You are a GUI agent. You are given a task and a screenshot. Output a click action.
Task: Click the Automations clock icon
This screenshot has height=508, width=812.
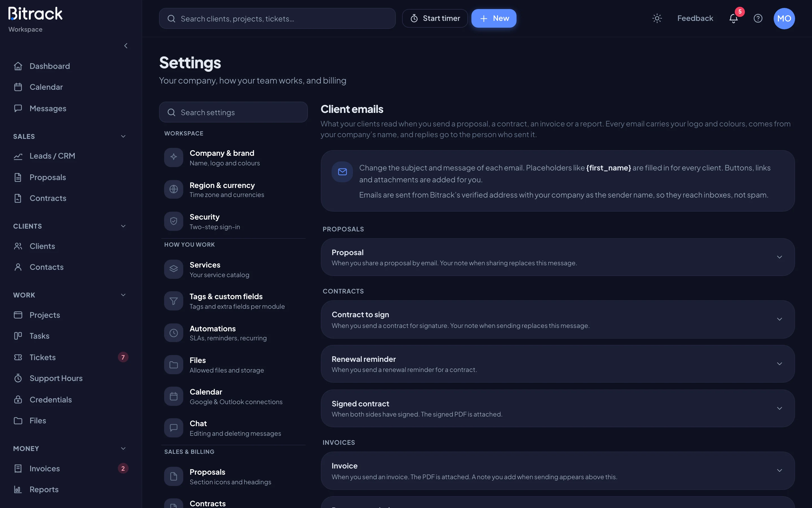pyautogui.click(x=173, y=333)
